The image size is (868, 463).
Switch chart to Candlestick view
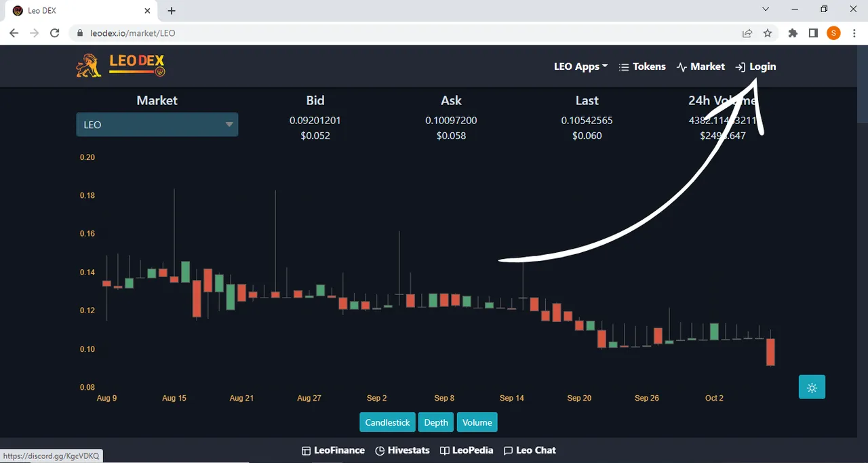coord(387,422)
